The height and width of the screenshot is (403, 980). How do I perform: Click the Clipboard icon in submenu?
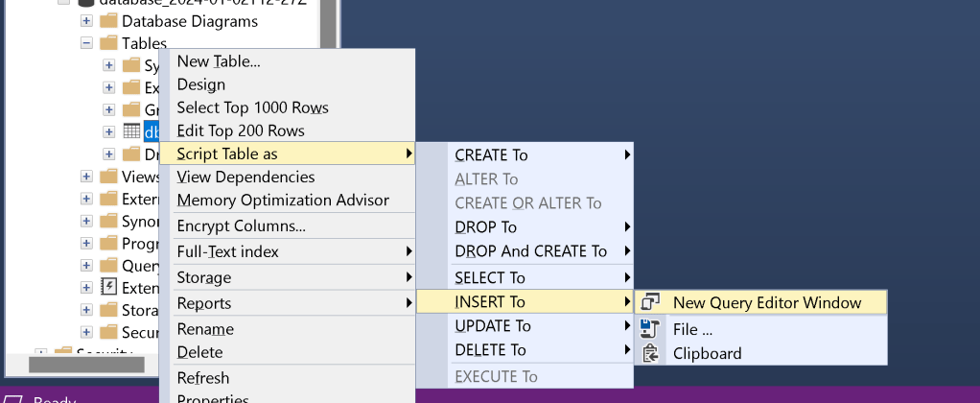coord(651,353)
